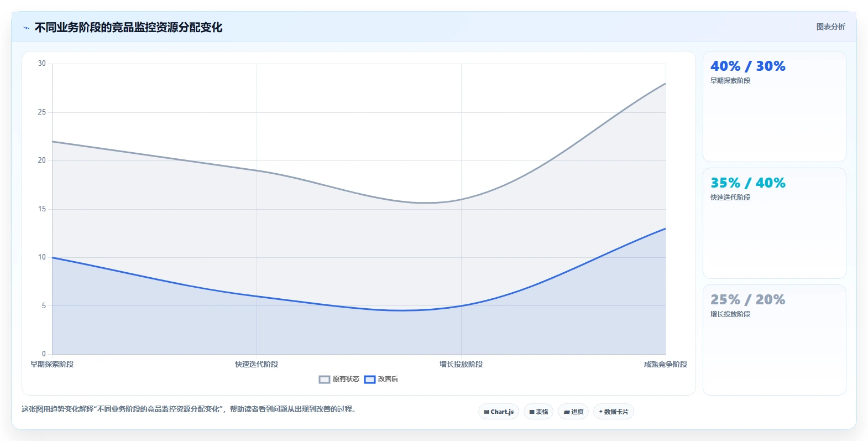Click the 表格 tag
868x441 pixels.
pos(538,412)
